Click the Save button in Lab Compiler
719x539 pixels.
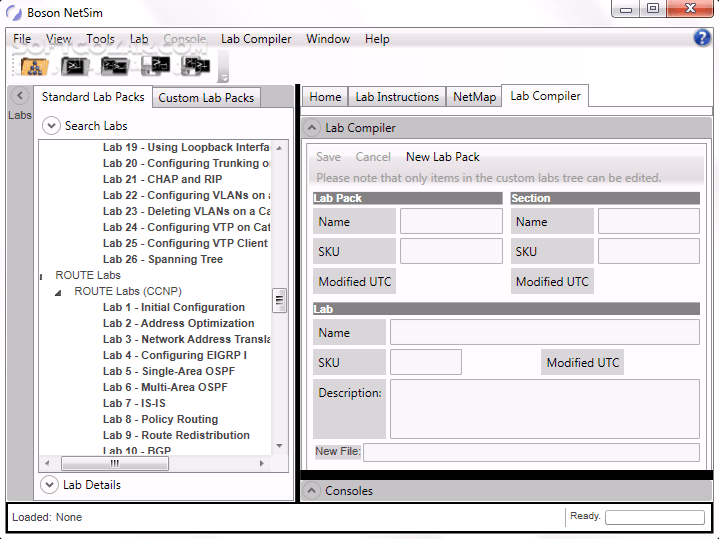point(328,157)
